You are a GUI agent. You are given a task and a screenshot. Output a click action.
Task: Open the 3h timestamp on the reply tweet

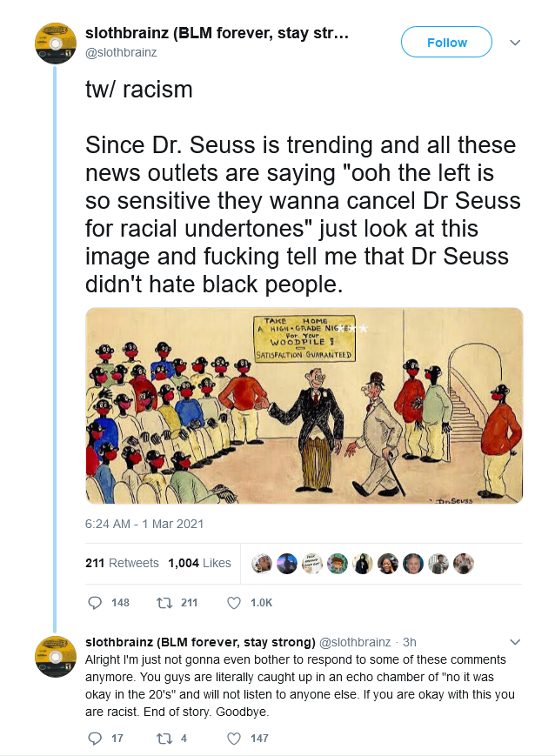coord(410,642)
